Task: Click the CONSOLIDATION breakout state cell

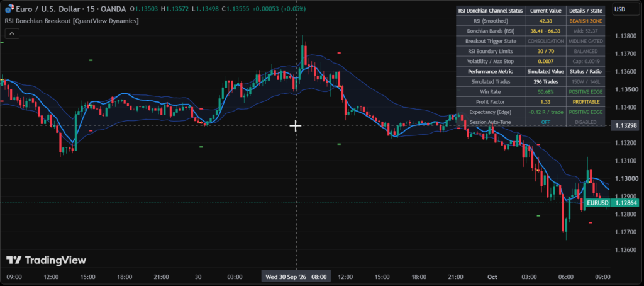Action: 545,41
